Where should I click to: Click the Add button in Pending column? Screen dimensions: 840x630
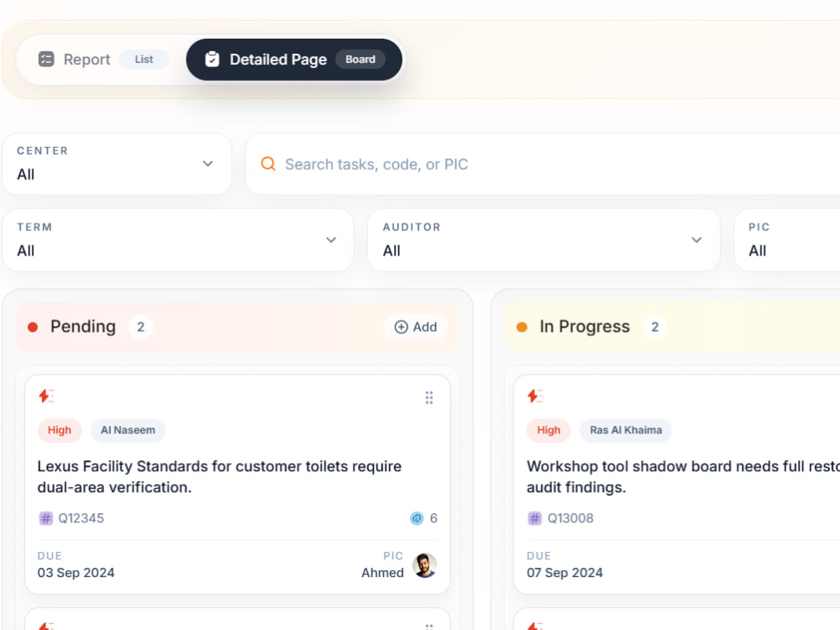pyautogui.click(x=416, y=327)
